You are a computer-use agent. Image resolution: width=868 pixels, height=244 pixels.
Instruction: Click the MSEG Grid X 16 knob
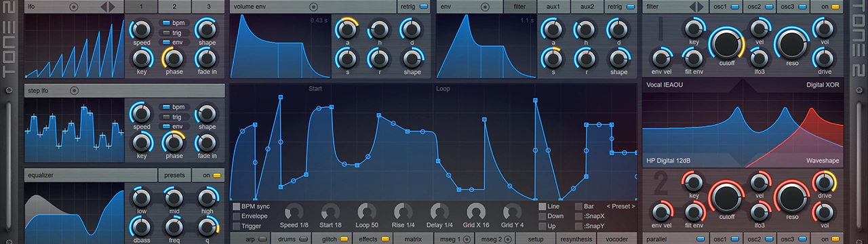click(475, 211)
